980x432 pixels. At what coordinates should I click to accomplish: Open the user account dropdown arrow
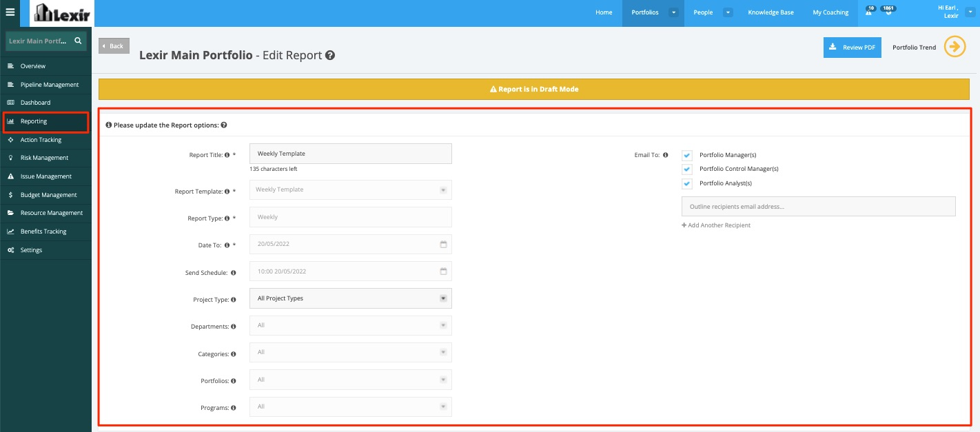(970, 12)
